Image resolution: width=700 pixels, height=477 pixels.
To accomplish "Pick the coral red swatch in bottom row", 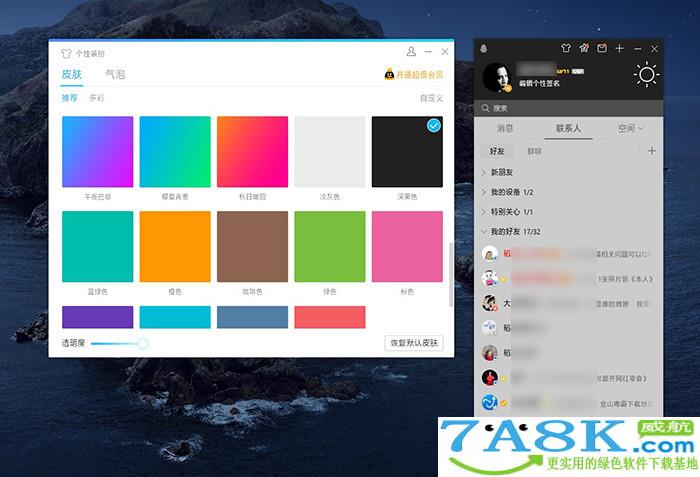I will (330, 317).
